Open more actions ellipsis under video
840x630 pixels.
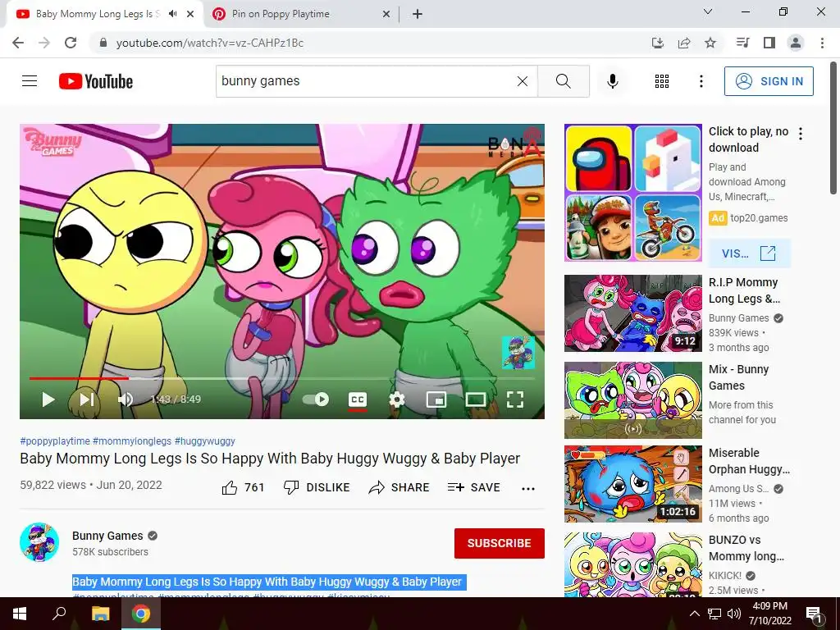[528, 488]
